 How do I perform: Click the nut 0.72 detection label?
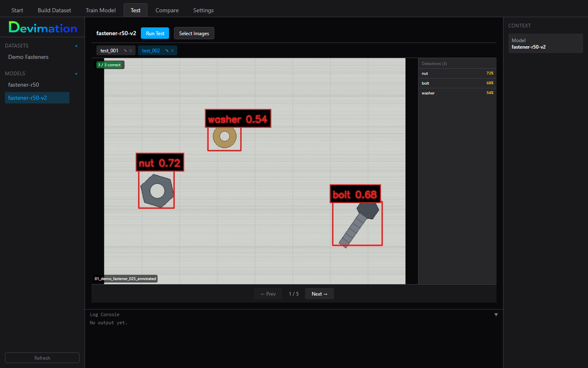pos(160,163)
